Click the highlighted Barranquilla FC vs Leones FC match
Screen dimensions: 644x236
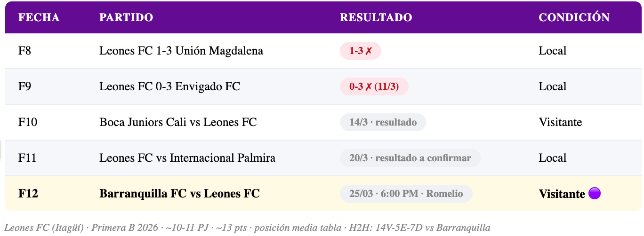coord(179,194)
